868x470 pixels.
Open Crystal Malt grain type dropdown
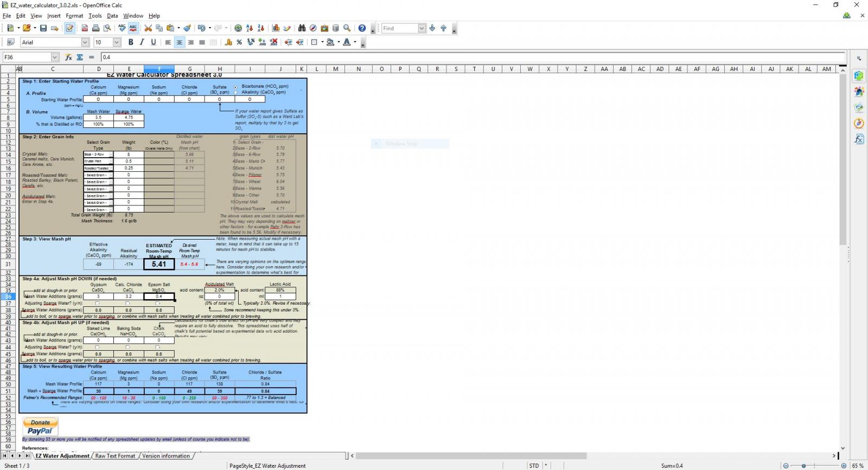111,161
